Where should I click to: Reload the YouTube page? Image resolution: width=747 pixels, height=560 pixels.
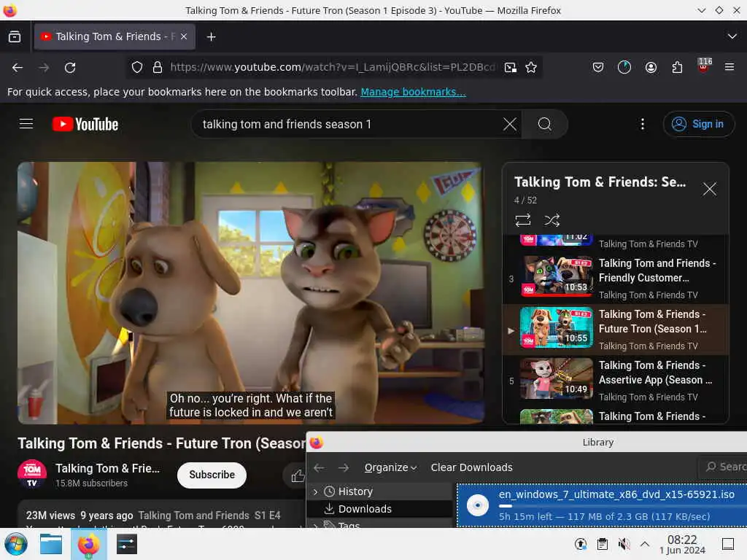point(70,68)
